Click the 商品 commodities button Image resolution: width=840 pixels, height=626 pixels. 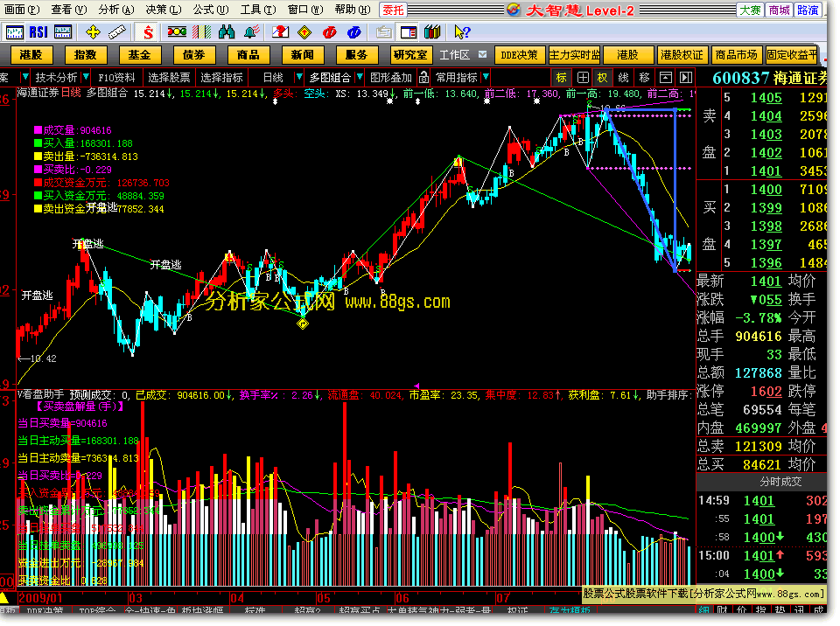pyautogui.click(x=248, y=54)
